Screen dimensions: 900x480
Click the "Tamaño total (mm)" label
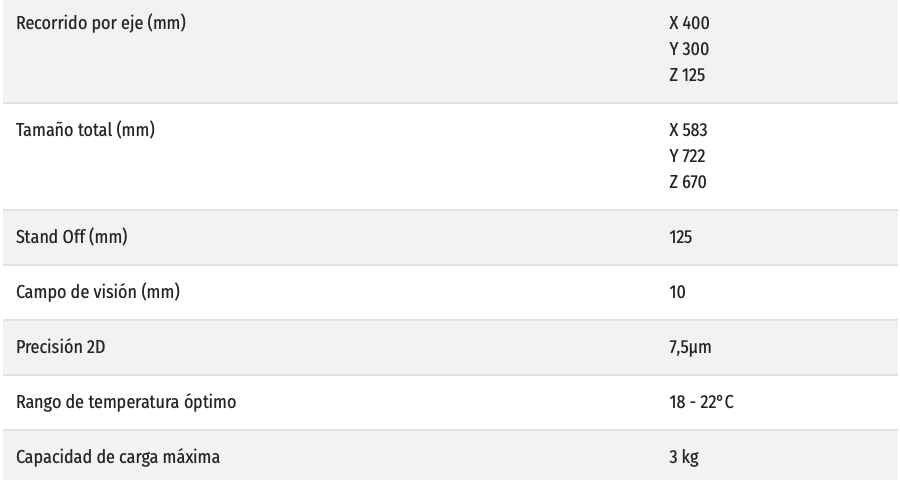point(85,129)
